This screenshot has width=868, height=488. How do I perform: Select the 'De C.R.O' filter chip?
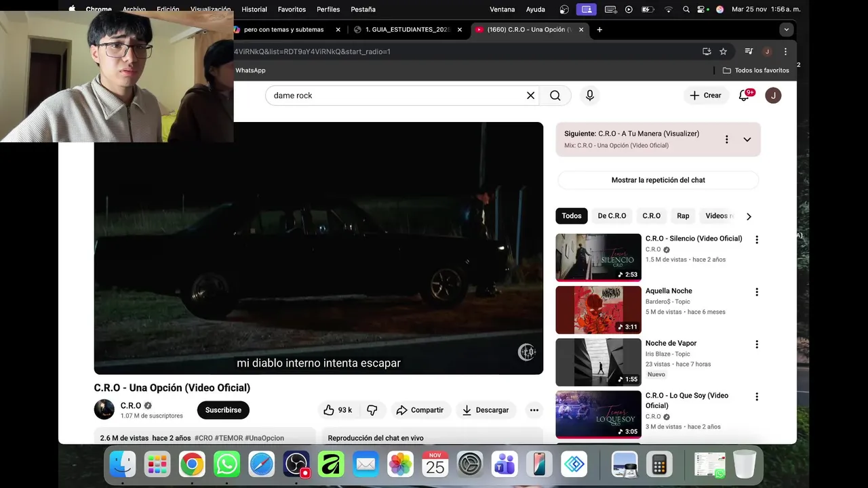tap(612, 216)
